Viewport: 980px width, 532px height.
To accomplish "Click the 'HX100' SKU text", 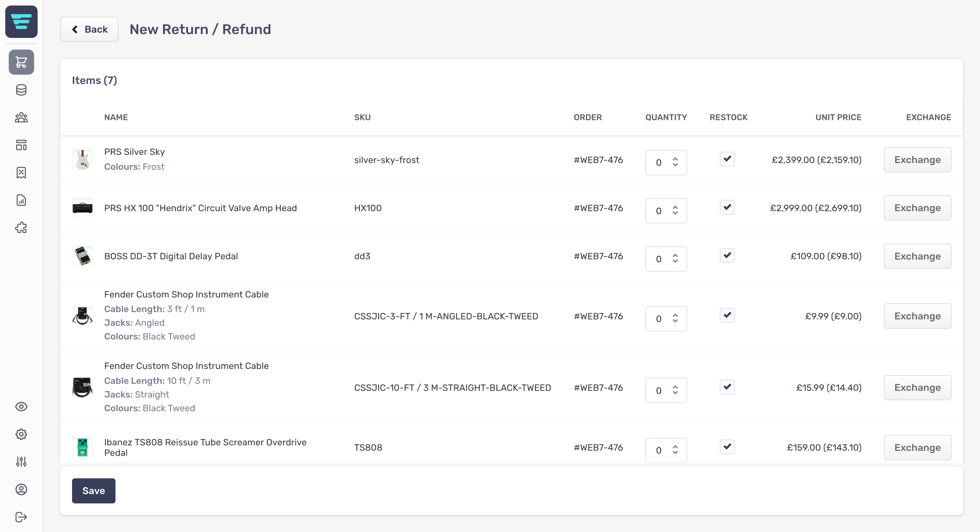I will [x=368, y=208].
